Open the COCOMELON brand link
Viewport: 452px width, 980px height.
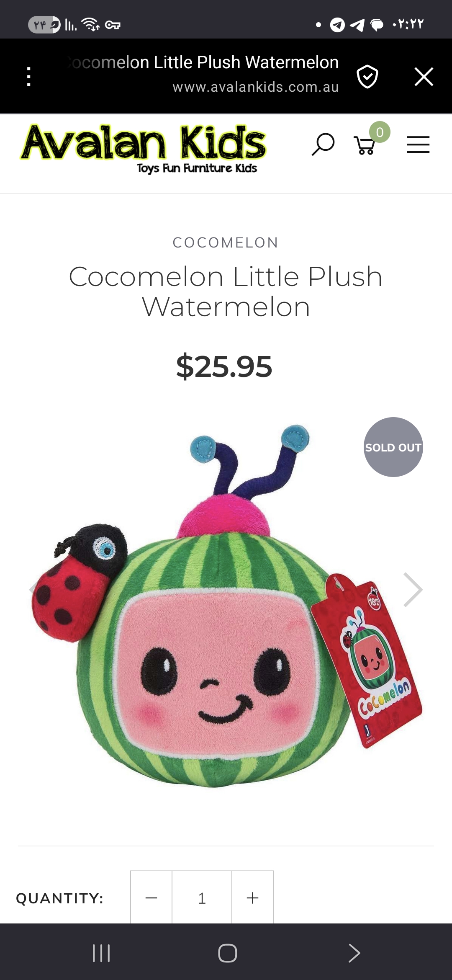click(226, 242)
